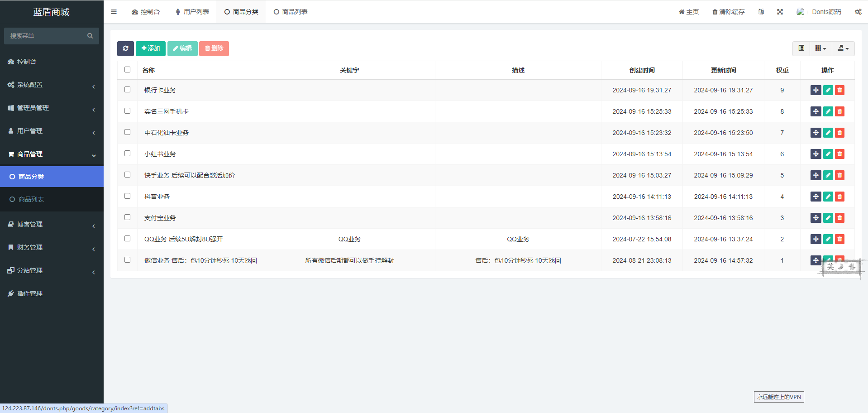Sort table by the 权重 column header
The height and width of the screenshot is (413, 868).
[x=782, y=70]
